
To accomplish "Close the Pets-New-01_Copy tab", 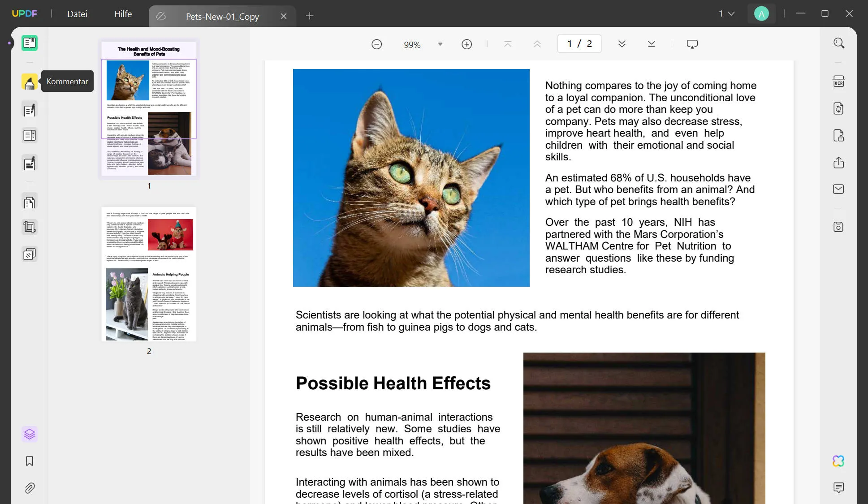I will [x=284, y=17].
